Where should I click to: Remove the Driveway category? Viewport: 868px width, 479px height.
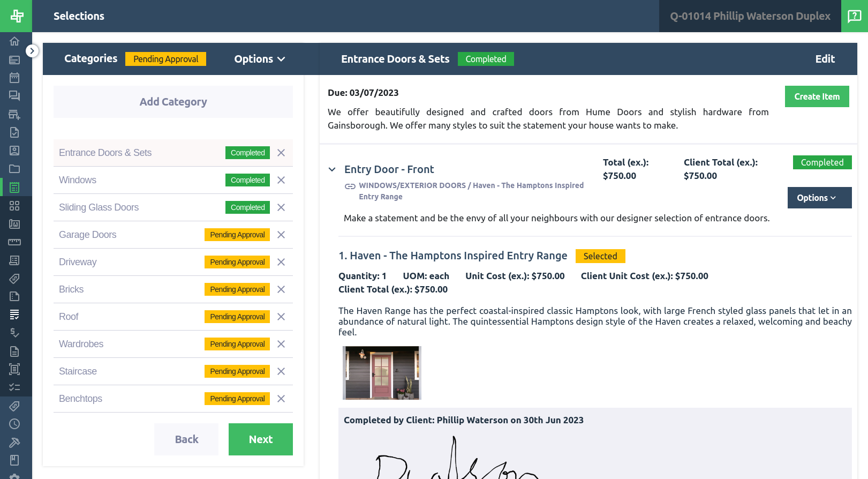281,262
